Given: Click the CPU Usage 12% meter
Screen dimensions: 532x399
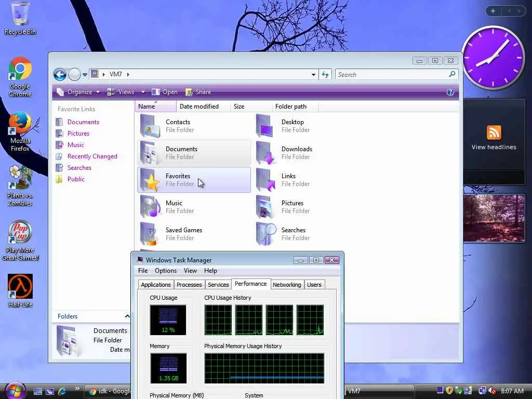Looking at the screenshot, I should coord(168,320).
